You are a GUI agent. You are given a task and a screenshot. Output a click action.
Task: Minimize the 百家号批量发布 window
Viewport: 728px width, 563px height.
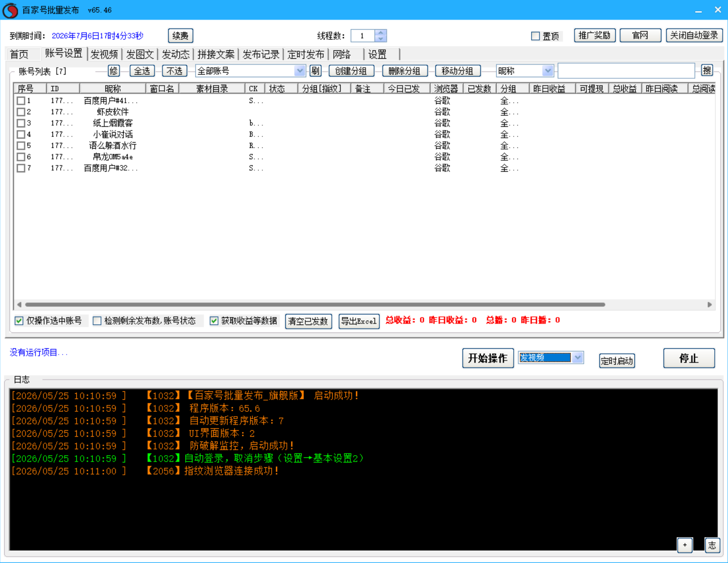698,10
